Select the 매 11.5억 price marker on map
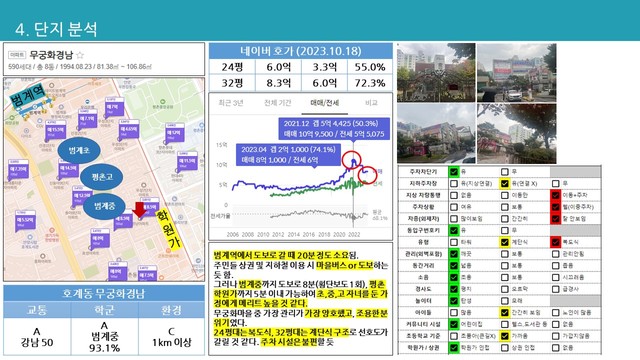 (x=187, y=161)
